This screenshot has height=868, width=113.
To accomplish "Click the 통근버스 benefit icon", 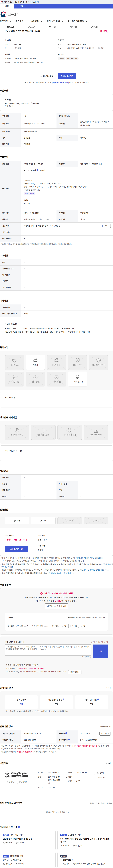I will [14, 362].
